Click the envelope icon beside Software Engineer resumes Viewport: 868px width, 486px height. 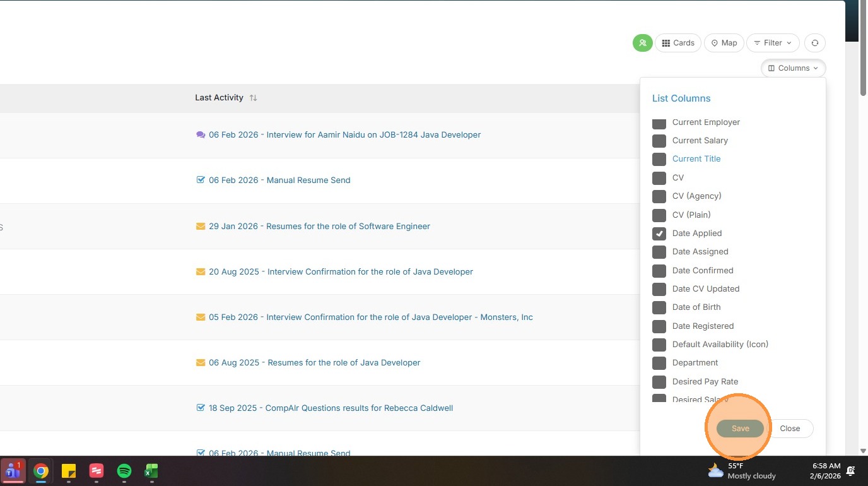201,226
